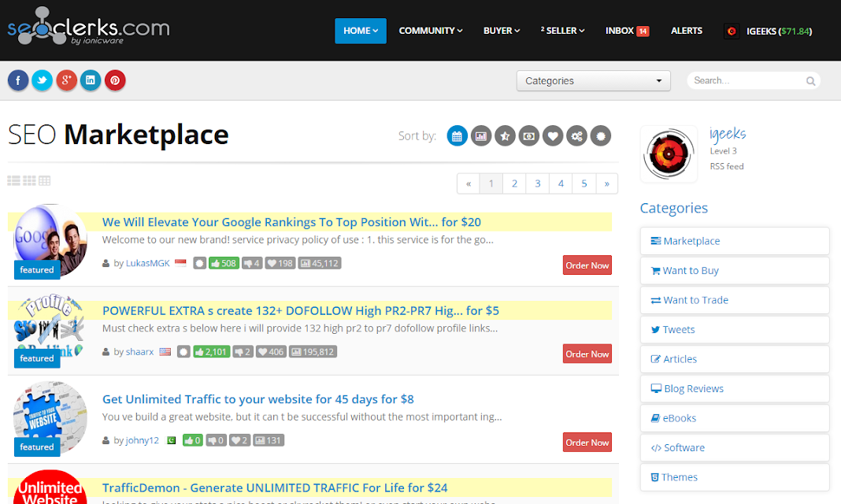
Task: Expand the BUYER menu
Action: click(502, 31)
